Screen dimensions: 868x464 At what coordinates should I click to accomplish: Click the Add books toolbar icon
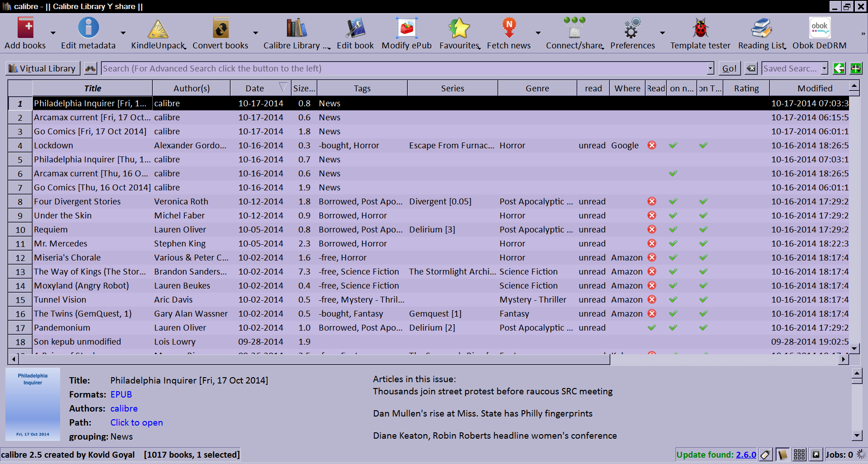tap(25, 28)
